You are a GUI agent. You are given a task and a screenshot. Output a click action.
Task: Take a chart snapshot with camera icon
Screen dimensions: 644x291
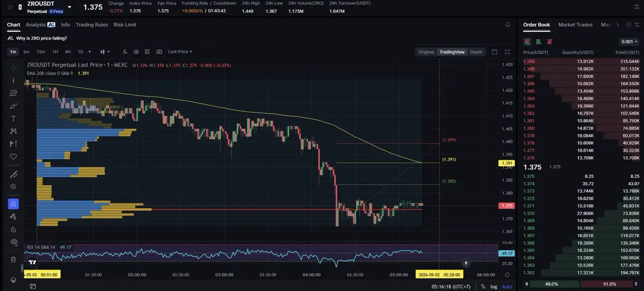159,52
